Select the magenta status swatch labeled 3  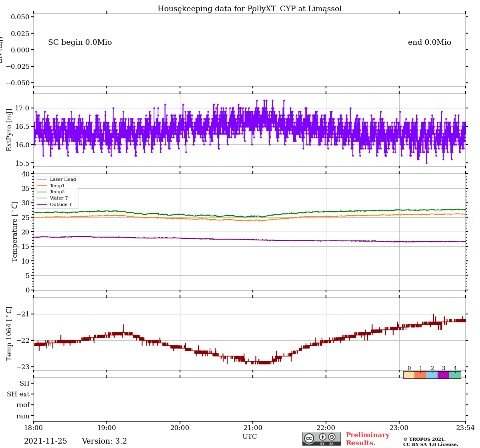coord(444,375)
